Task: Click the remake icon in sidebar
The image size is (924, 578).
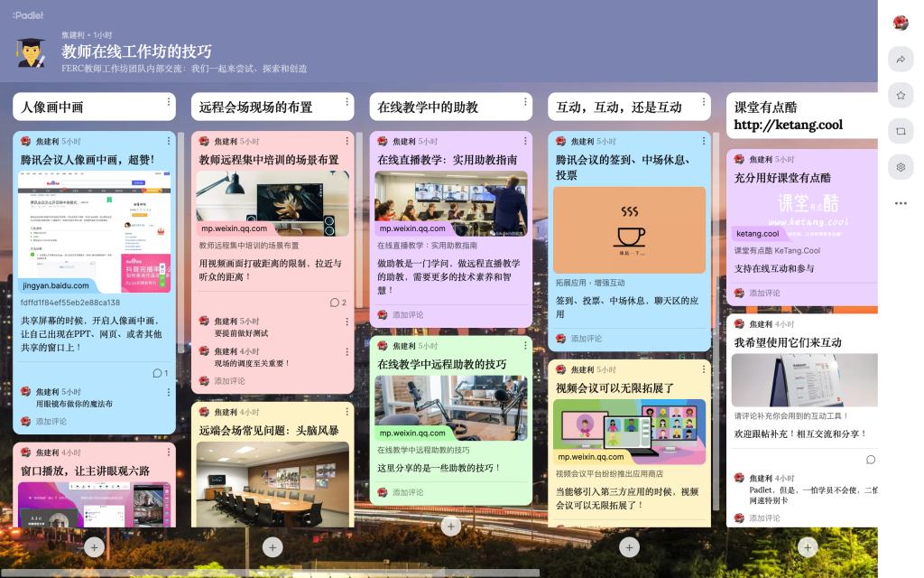Action: [901, 132]
